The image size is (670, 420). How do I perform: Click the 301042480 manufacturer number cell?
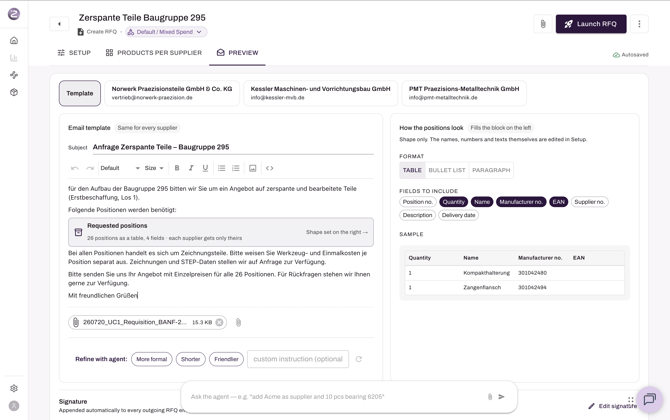pos(532,273)
